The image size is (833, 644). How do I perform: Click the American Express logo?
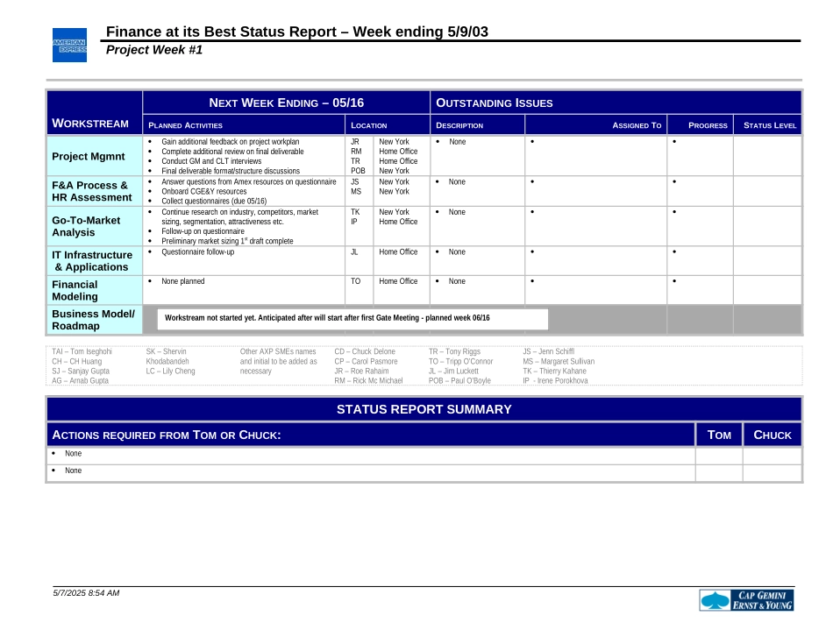pyautogui.click(x=69, y=46)
